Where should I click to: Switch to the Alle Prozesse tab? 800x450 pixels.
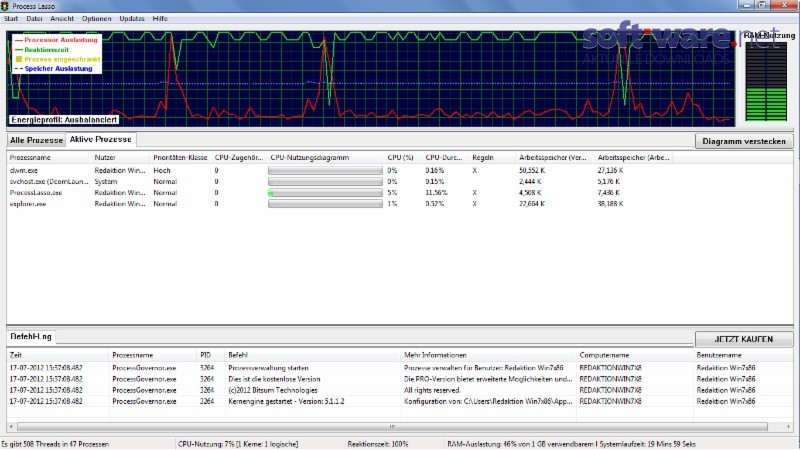36,140
